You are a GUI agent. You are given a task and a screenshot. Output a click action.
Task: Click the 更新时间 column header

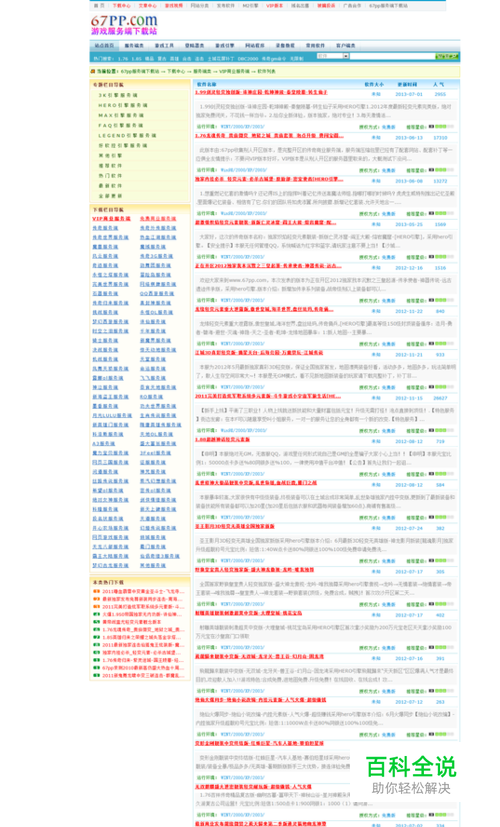tap(407, 84)
